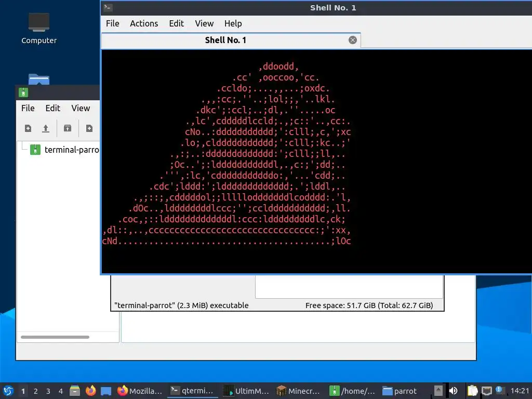Click "terminal-parrot" (2.3 MiB) executable status text
The height and width of the screenshot is (399, 532).
(181, 305)
